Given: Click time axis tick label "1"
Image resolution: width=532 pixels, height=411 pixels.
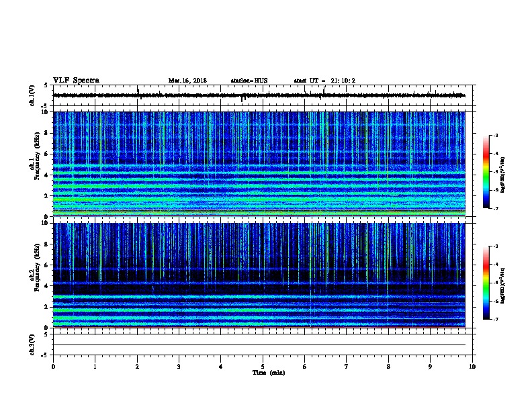Looking at the screenshot, I should (95, 366).
